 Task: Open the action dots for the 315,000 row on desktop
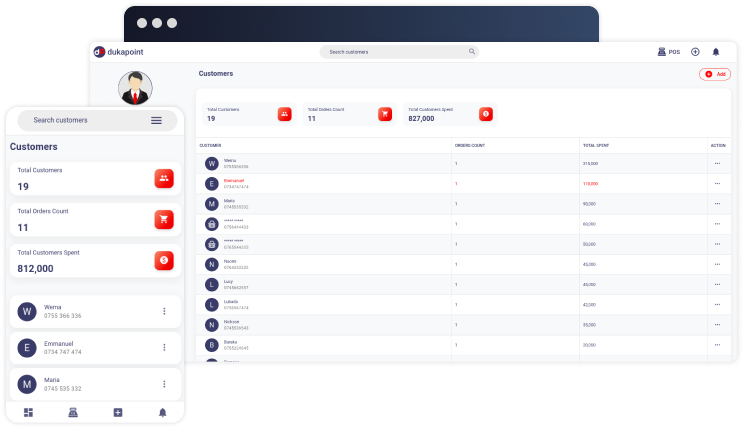coord(717,163)
